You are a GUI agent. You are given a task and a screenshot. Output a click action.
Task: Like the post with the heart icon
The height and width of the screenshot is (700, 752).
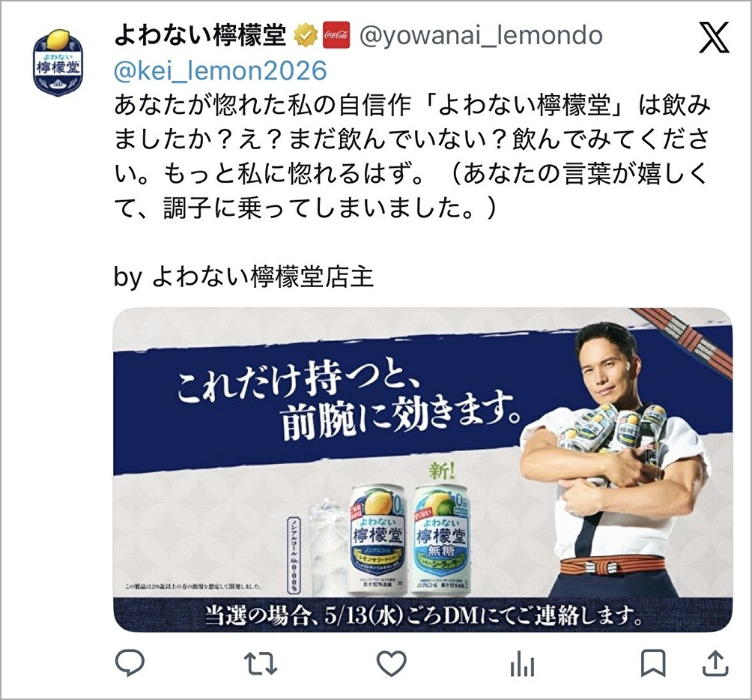[x=391, y=663]
